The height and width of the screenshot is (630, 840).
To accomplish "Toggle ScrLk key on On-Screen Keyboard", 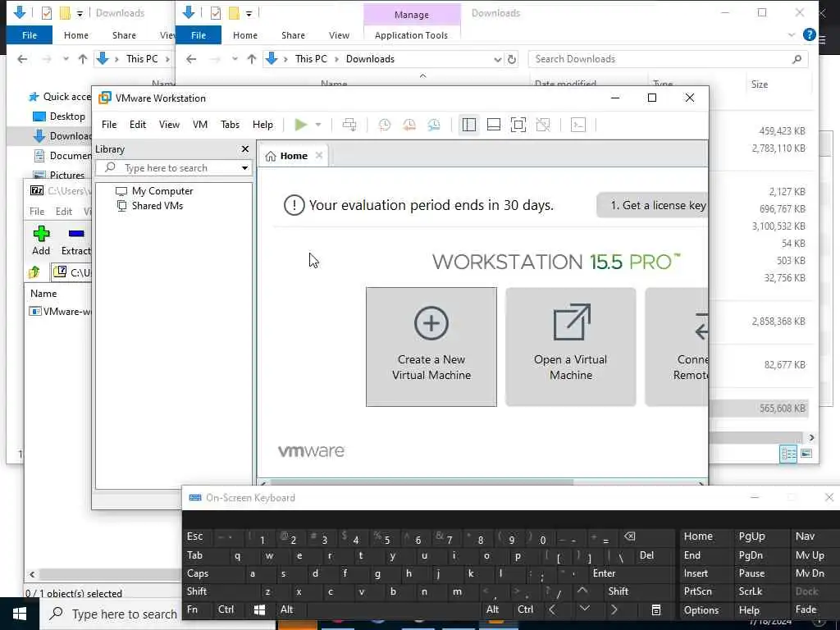I will point(750,591).
